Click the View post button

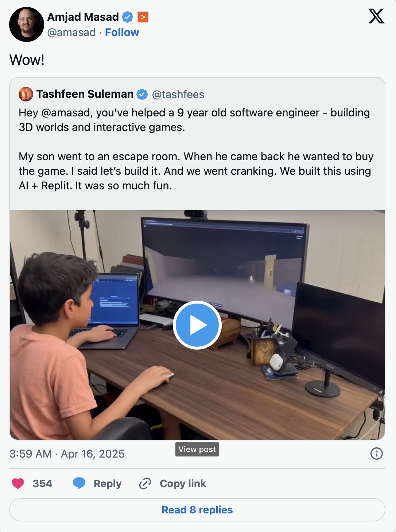point(197,449)
